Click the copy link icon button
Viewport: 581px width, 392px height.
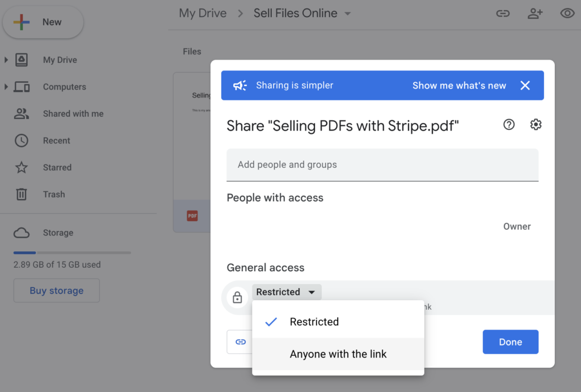241,342
